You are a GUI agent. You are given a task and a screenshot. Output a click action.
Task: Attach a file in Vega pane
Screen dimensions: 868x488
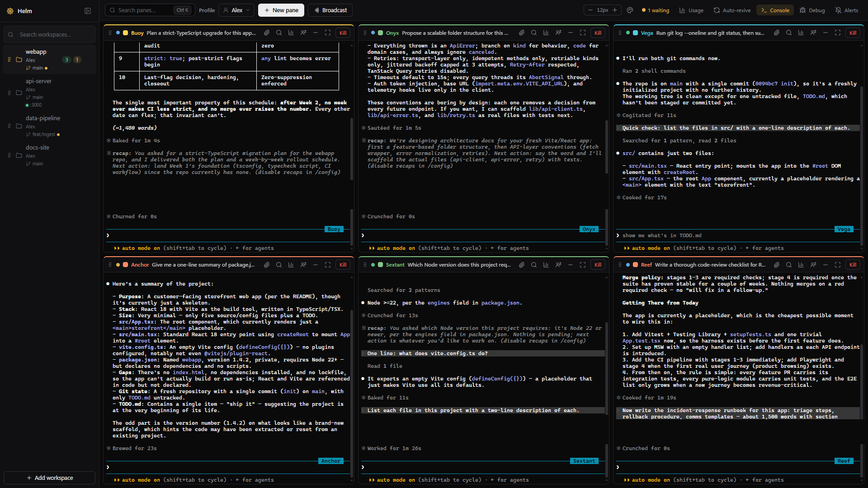(777, 33)
